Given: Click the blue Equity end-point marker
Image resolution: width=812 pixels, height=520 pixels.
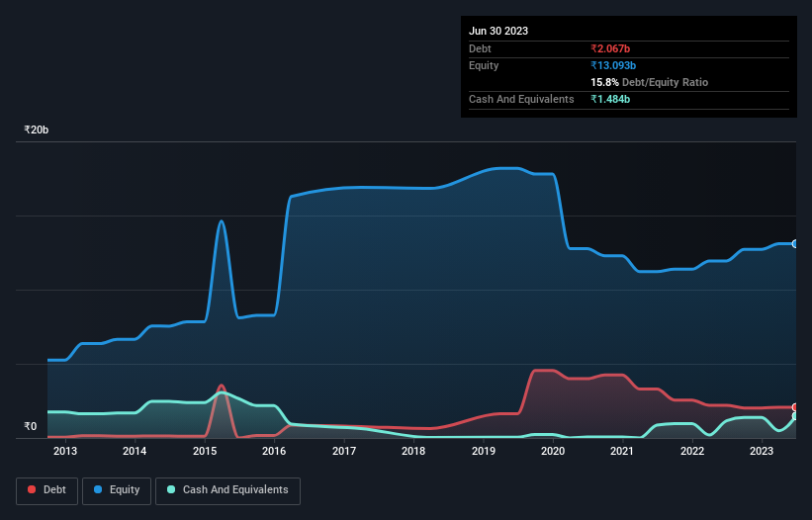Looking at the screenshot, I should pos(795,244).
